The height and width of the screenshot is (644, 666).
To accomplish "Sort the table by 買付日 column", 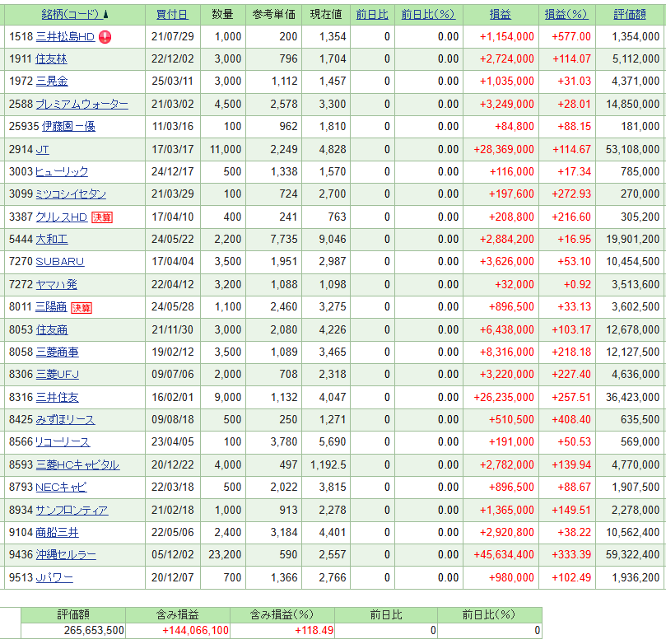I will click(x=171, y=15).
